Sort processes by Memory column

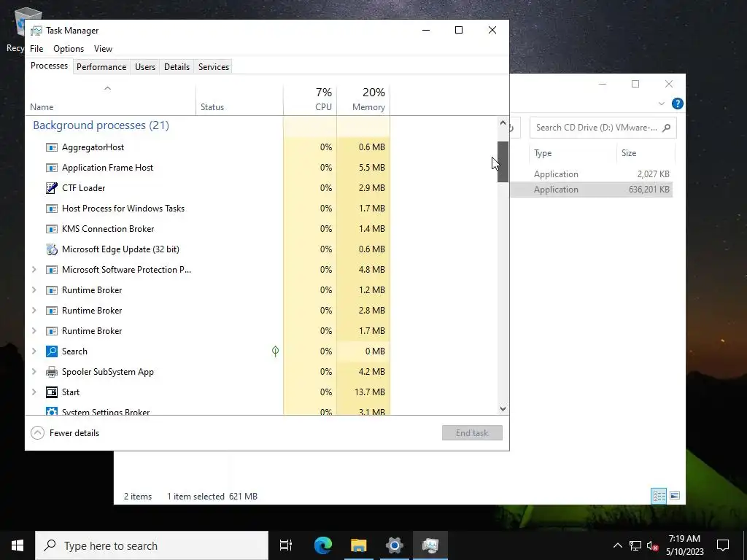pyautogui.click(x=363, y=100)
